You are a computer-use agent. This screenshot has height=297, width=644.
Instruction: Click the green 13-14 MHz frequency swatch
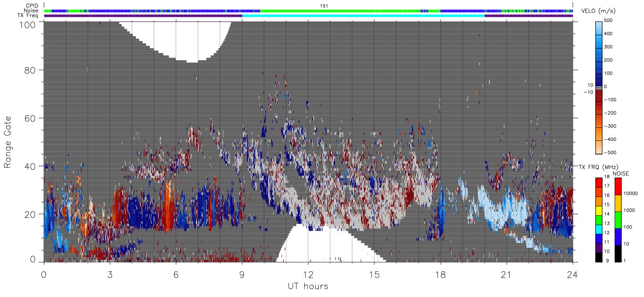point(599,219)
